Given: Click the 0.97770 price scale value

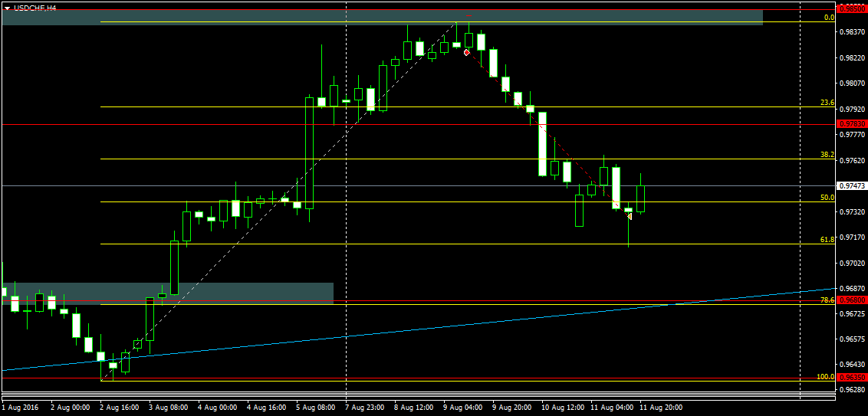Looking at the screenshot, I should [853, 134].
